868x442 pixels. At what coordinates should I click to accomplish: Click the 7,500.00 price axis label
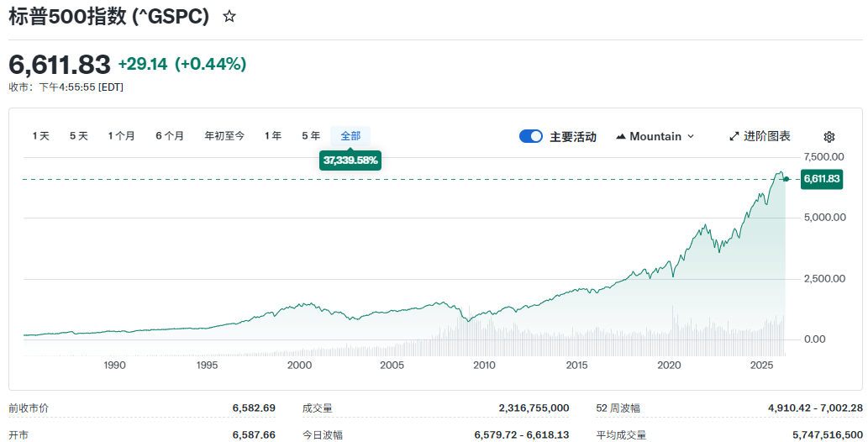[823, 157]
